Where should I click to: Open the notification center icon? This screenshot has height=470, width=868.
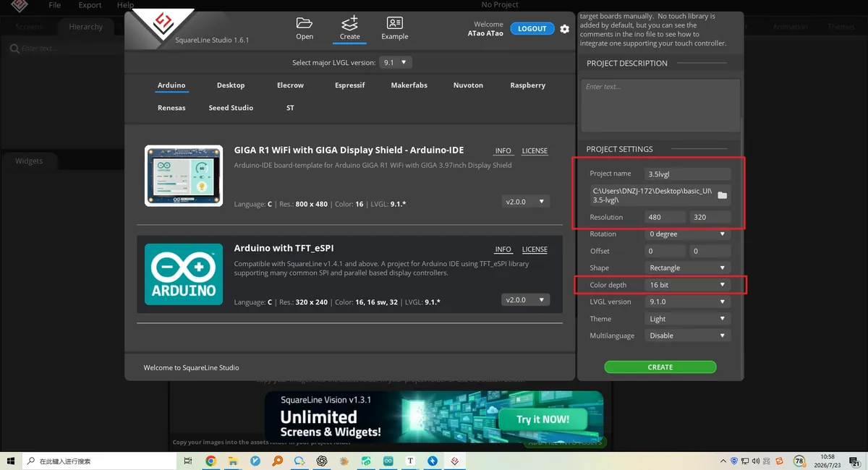pyautogui.click(x=854, y=461)
